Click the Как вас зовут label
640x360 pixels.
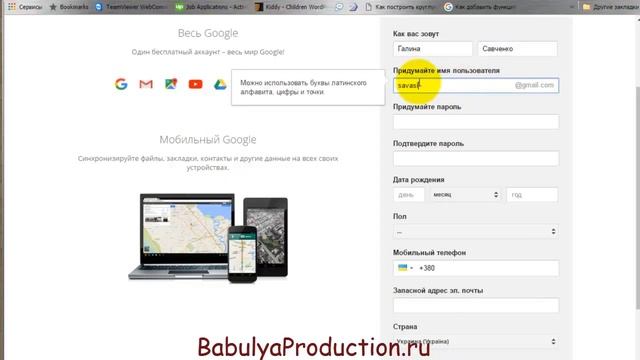(x=416, y=34)
